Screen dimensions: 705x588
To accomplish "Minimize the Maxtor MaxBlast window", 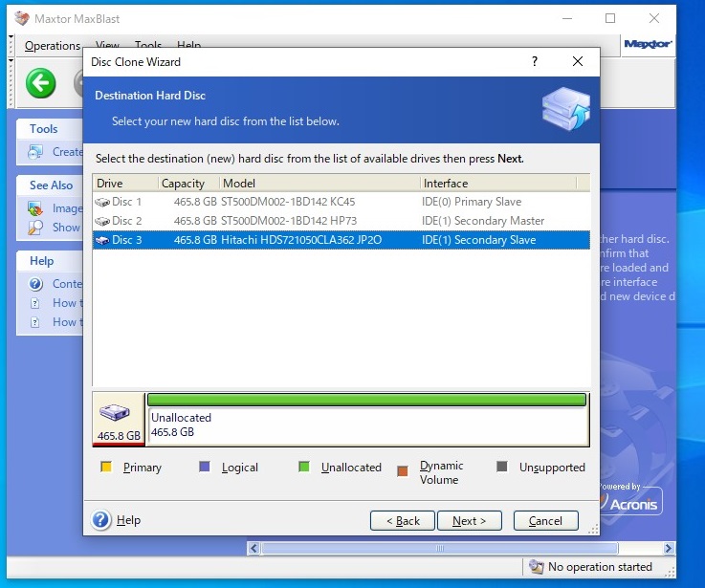I will tap(567, 18).
